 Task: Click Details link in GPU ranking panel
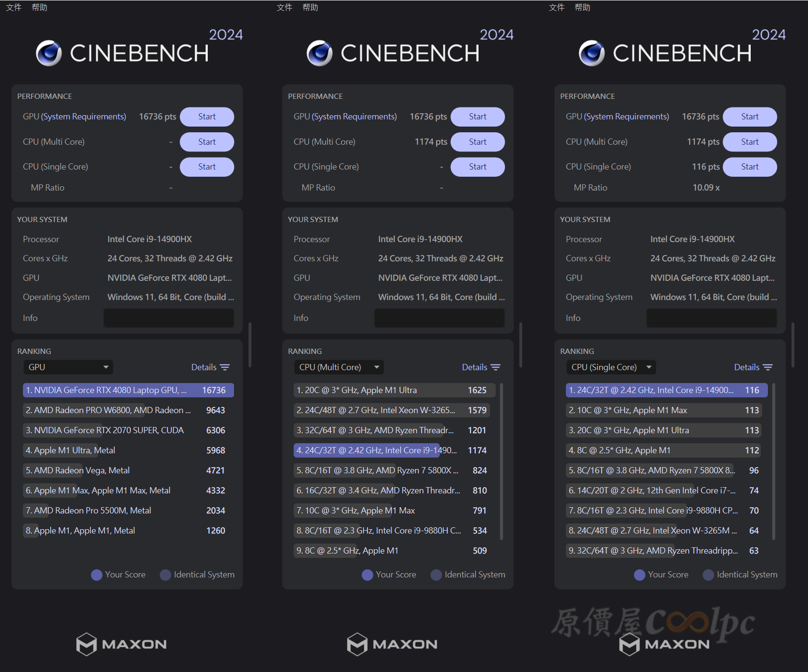tap(204, 367)
